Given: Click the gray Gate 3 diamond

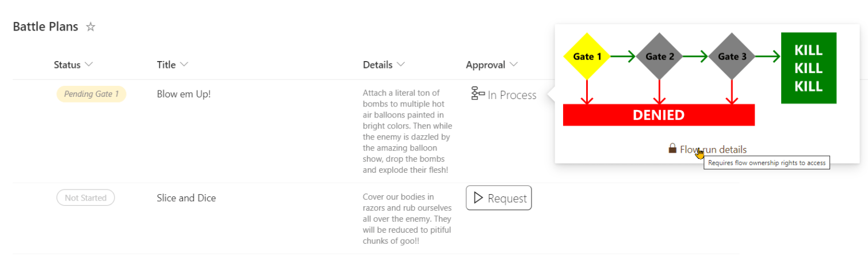Looking at the screenshot, I should (732, 56).
